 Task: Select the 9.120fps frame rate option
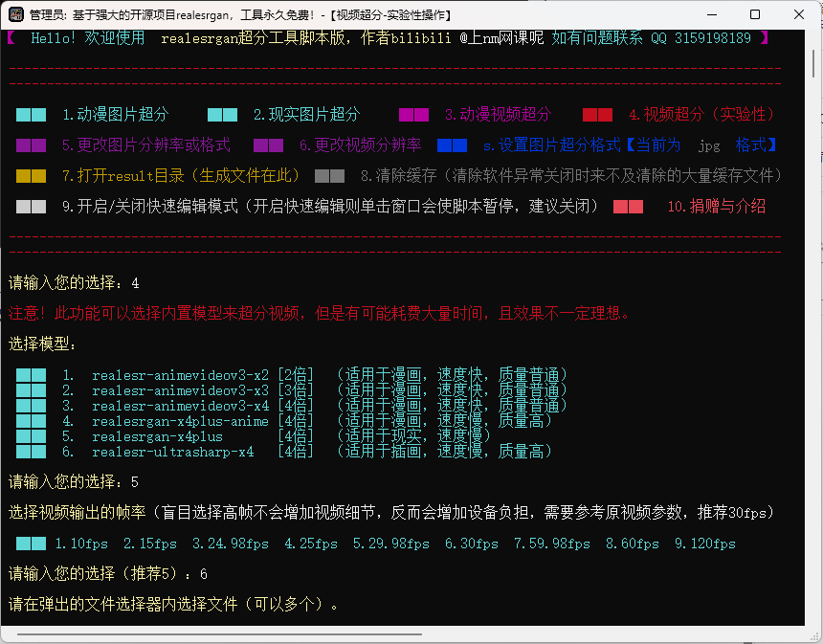706,544
